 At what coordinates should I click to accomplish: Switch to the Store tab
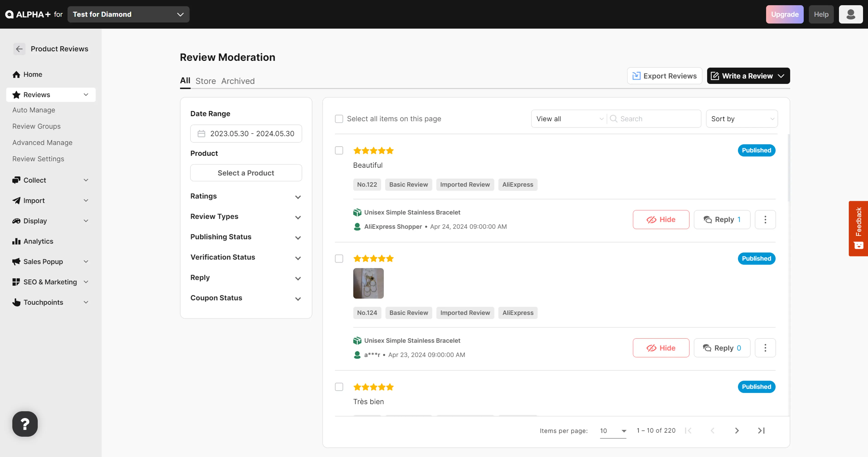205,81
